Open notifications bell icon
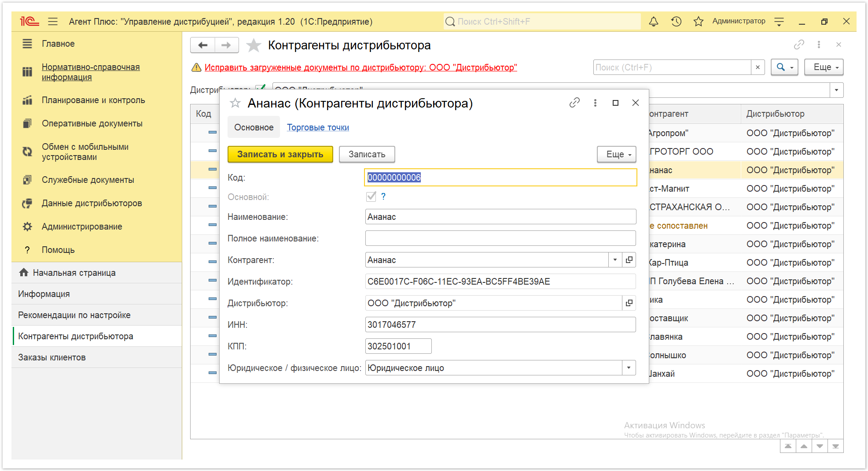 coord(654,21)
